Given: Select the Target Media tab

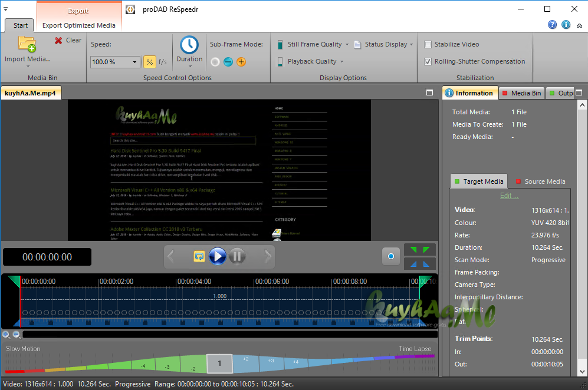Looking at the screenshot, I should [479, 181].
